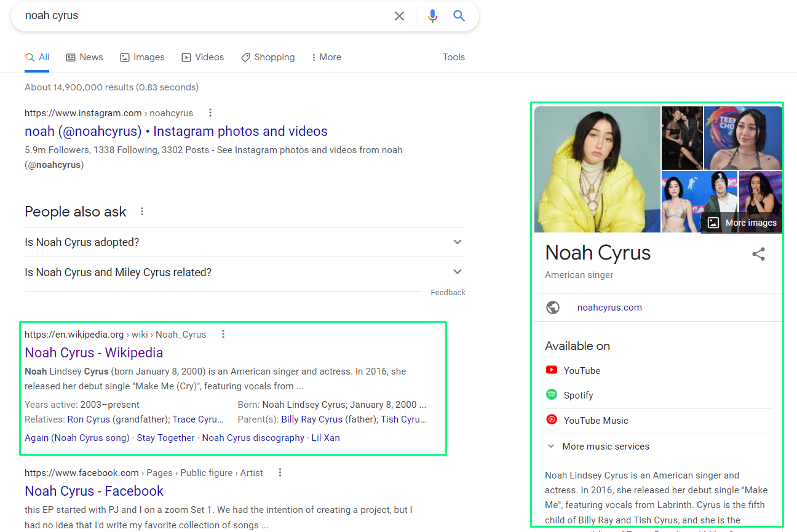The height and width of the screenshot is (532, 797).
Task: Clear the search box with X icon
Action: point(399,16)
